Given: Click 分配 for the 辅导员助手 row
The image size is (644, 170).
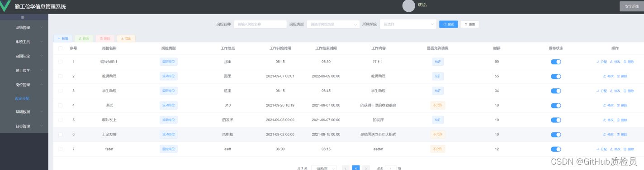Looking at the screenshot, I should click(x=601, y=62).
